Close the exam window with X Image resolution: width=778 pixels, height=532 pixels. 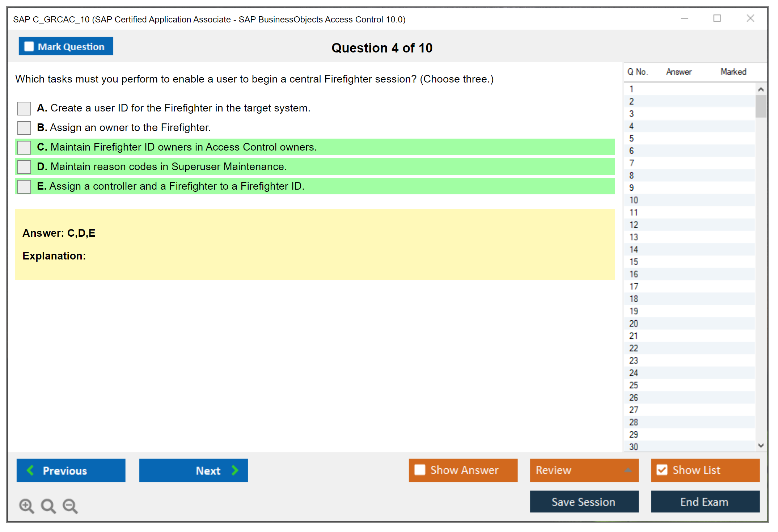[750, 18]
